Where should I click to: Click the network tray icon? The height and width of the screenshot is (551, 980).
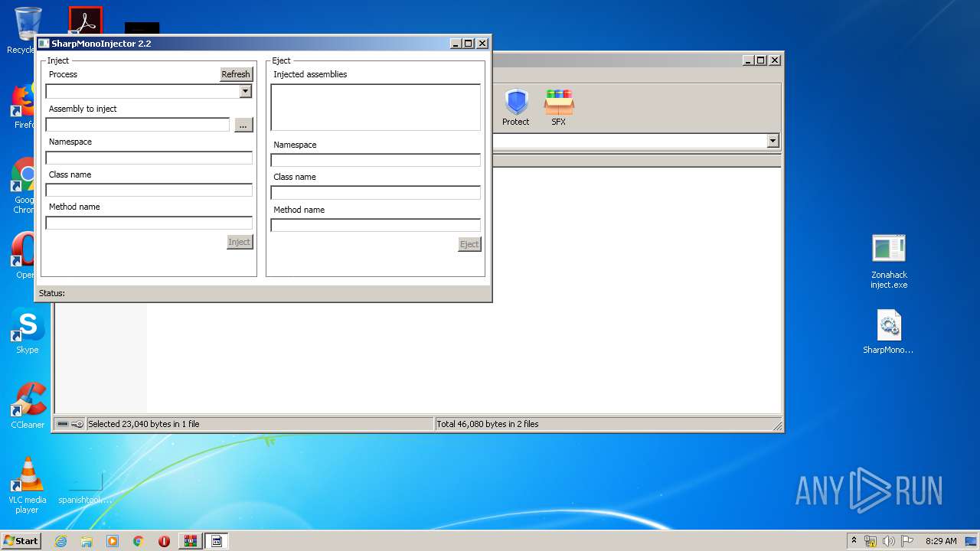tap(871, 541)
